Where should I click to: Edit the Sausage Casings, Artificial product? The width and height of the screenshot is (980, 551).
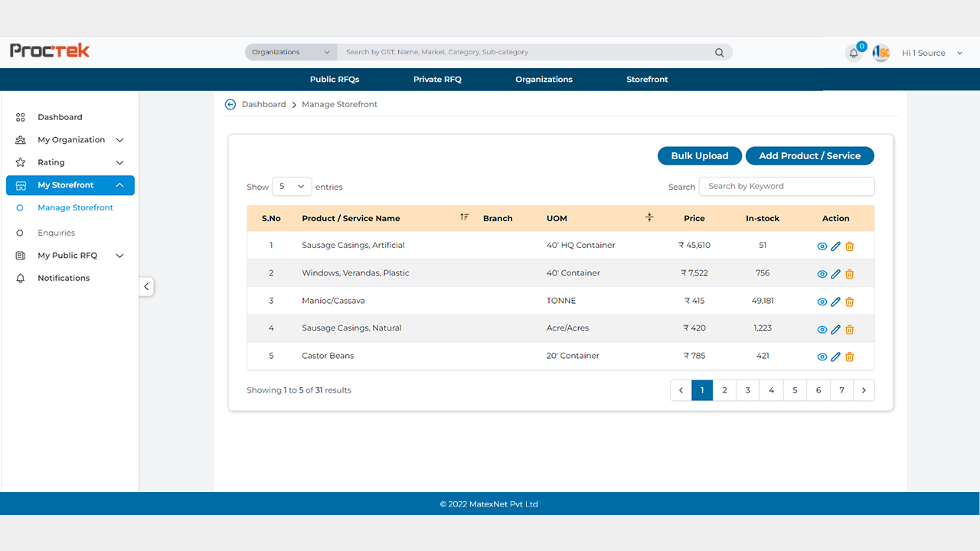pyautogui.click(x=835, y=246)
